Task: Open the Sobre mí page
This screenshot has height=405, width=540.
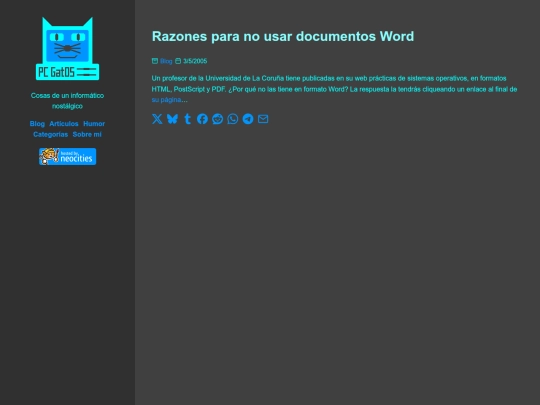Action: [x=87, y=134]
